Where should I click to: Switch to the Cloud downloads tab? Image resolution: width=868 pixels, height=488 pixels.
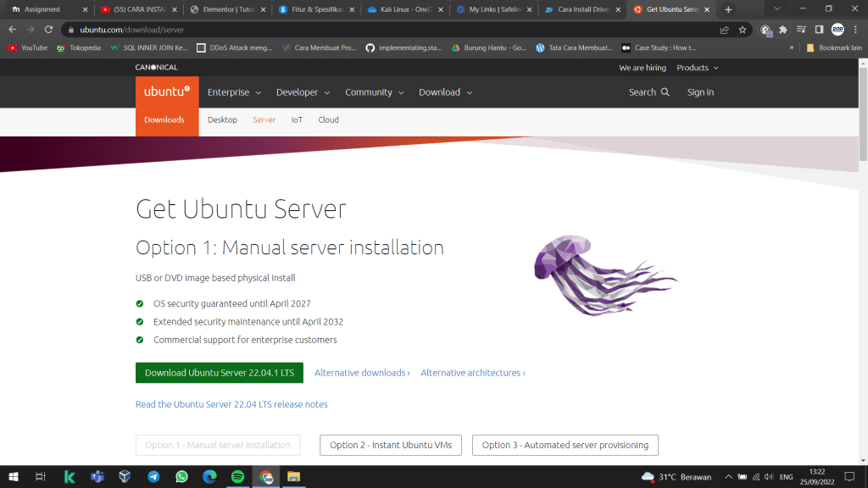coord(328,120)
